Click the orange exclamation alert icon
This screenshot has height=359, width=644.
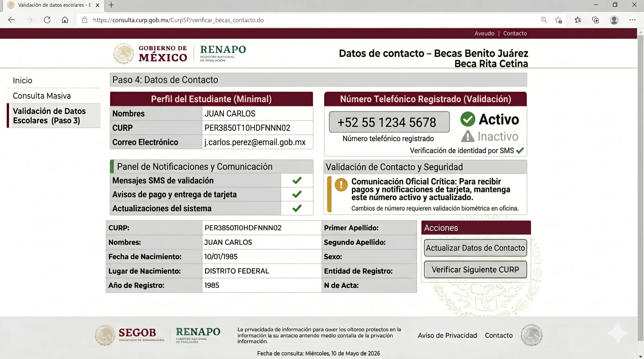341,185
